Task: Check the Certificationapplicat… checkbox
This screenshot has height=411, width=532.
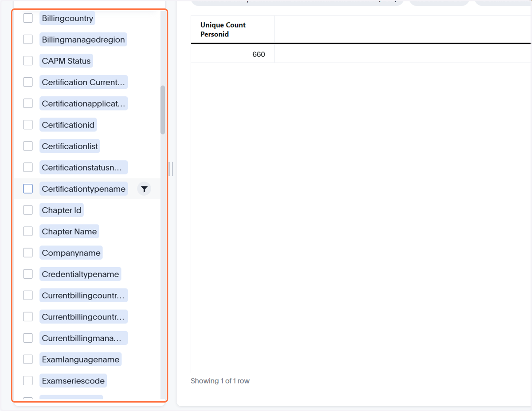Action: click(x=28, y=103)
